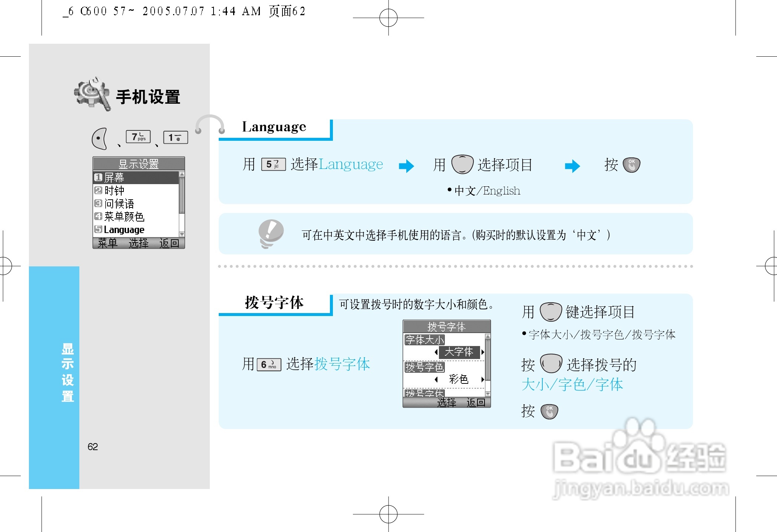Choose Language entry in phone menu
777x532 pixels.
[124, 230]
